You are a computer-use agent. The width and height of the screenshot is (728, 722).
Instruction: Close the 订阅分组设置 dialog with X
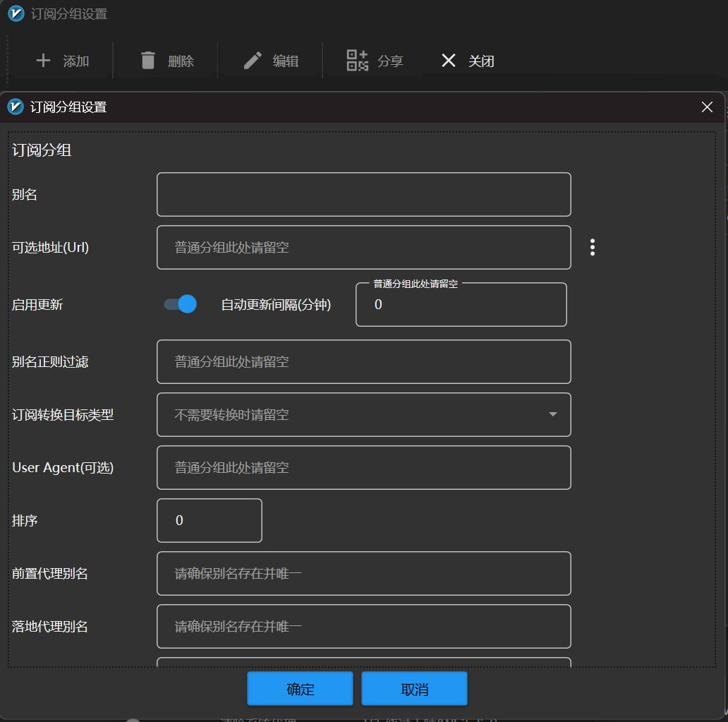(x=707, y=107)
